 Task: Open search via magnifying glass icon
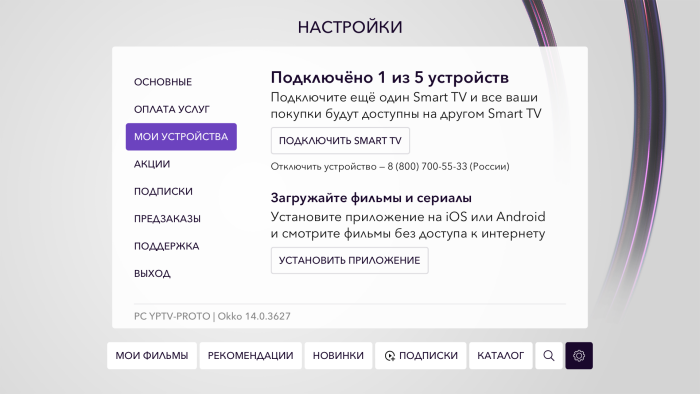click(x=549, y=356)
